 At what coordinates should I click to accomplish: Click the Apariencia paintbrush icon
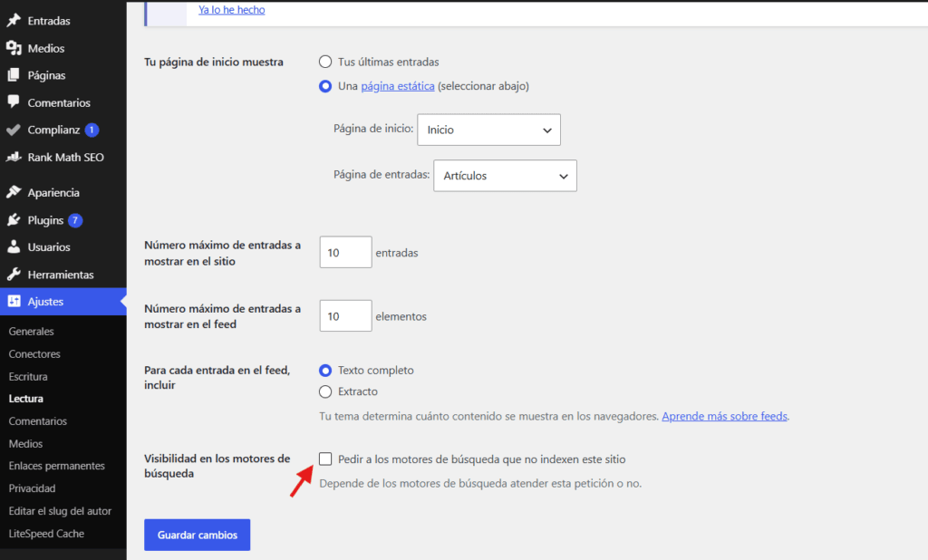[x=14, y=192]
